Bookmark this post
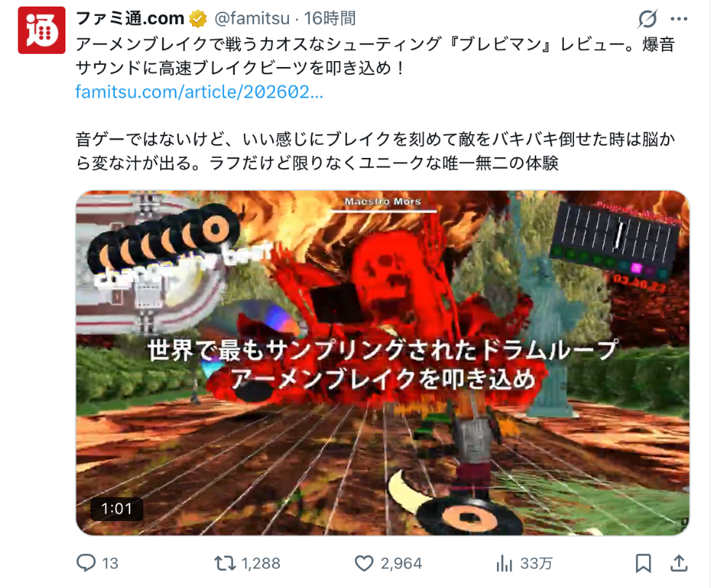 [643, 563]
